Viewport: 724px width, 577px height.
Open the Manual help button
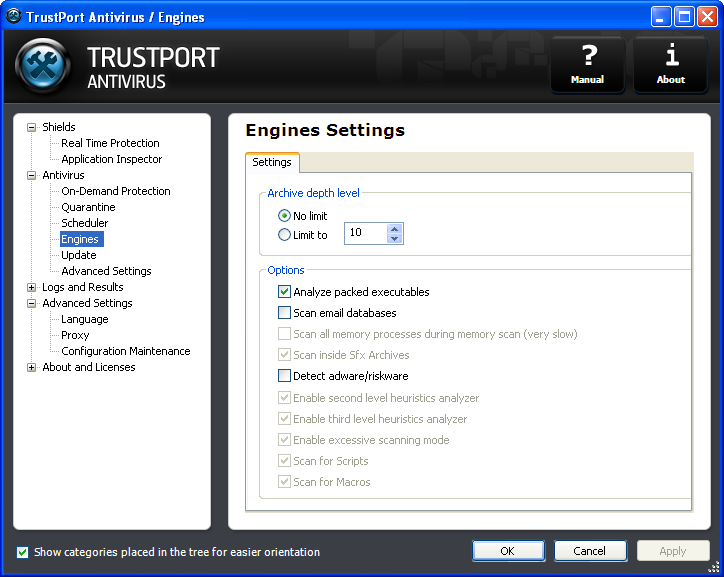tap(587, 65)
